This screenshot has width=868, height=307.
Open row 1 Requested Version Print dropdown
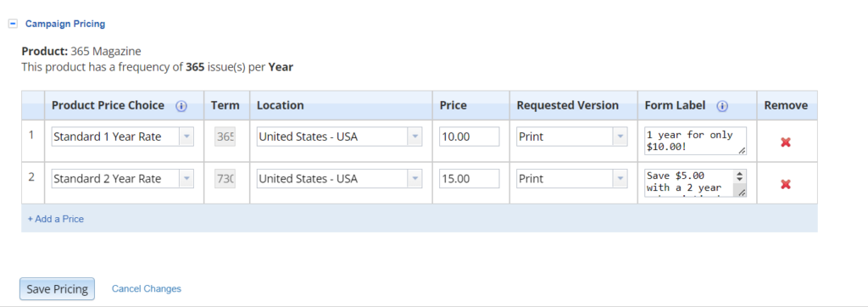(x=572, y=137)
